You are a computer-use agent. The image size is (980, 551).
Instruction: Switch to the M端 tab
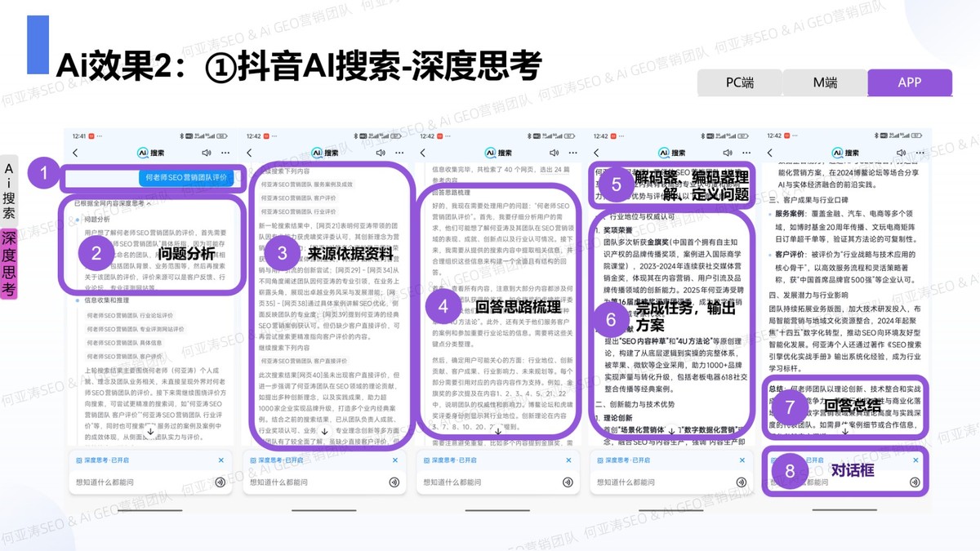pyautogui.click(x=825, y=82)
